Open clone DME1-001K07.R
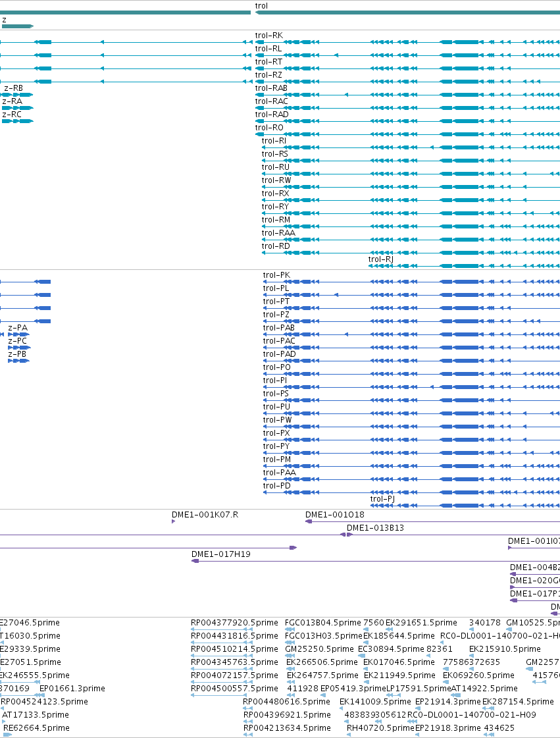This screenshot has height=738, width=560. click(205, 514)
